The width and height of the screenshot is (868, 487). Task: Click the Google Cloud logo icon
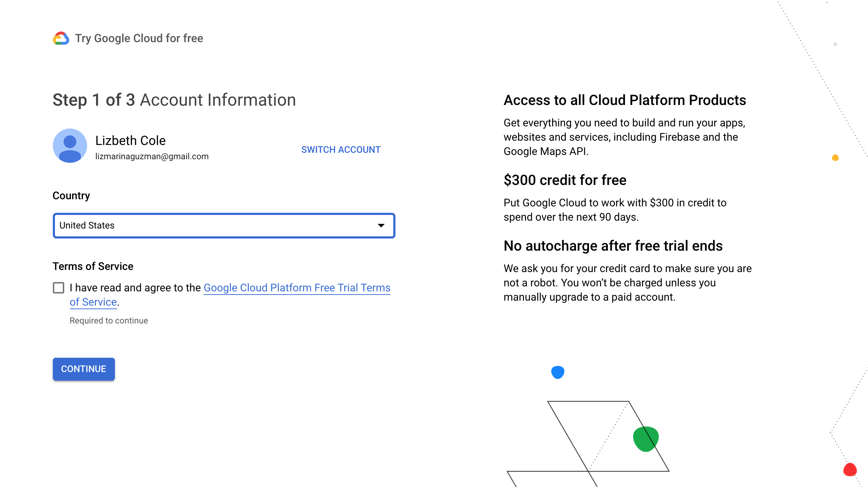point(61,38)
